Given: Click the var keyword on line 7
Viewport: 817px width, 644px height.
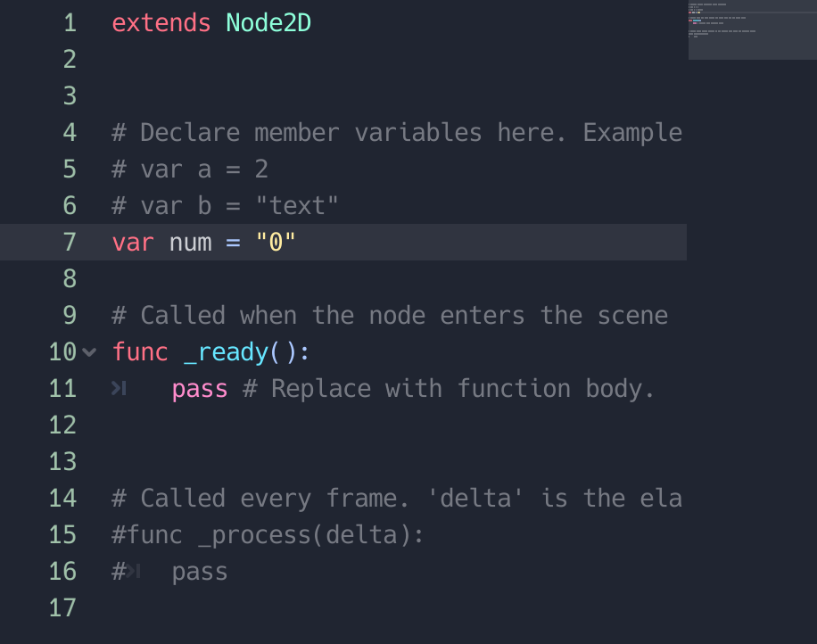Looking at the screenshot, I should pyautogui.click(x=133, y=243).
